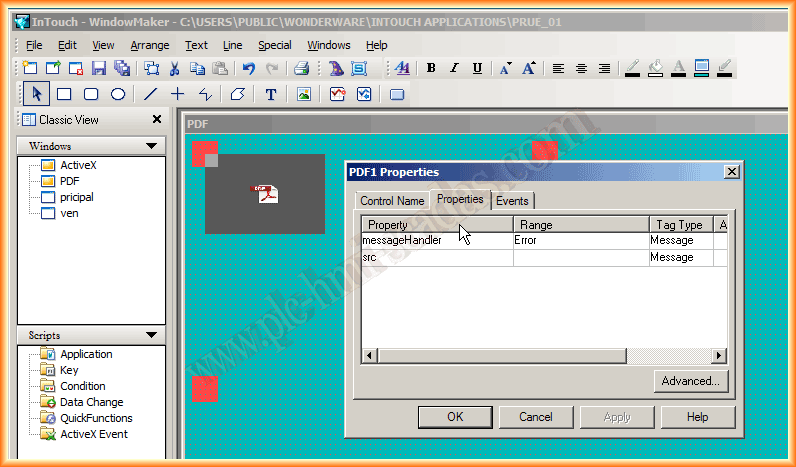
Task: Select the Rectangle drawing tool
Action: click(64, 94)
